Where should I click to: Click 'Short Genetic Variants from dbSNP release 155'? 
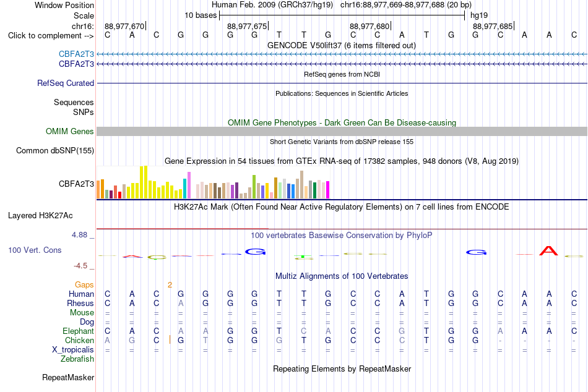pyautogui.click(x=342, y=142)
